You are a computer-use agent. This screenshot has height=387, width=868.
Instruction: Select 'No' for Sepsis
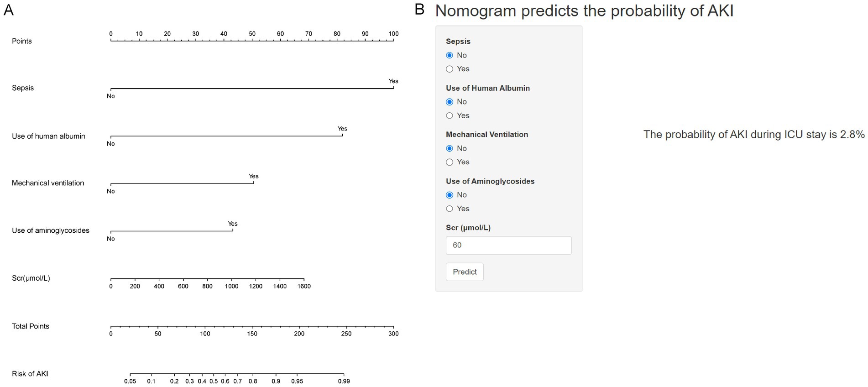[450, 55]
